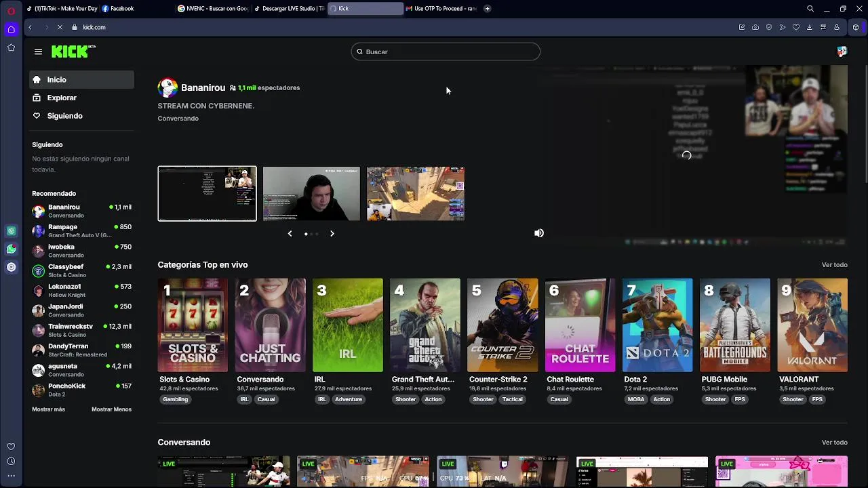Select Explorar in Kick sidebar
Image resolution: width=868 pixels, height=488 pixels.
click(x=81, y=98)
